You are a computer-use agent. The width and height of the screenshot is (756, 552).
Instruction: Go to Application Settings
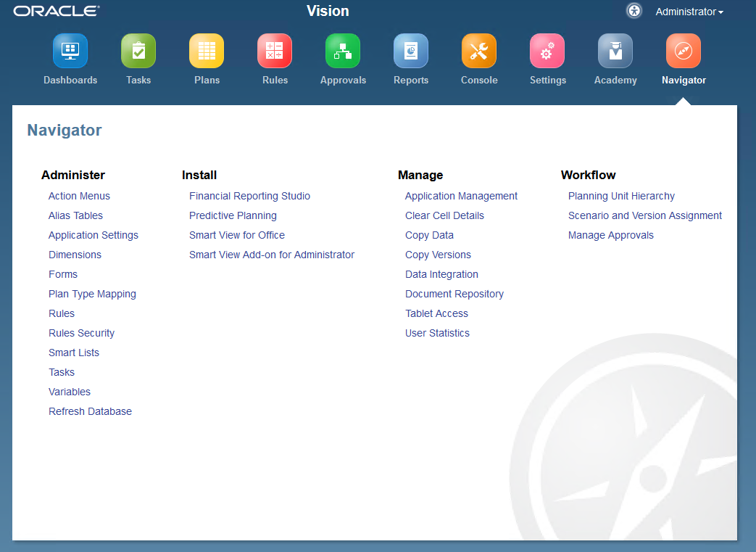coord(94,236)
